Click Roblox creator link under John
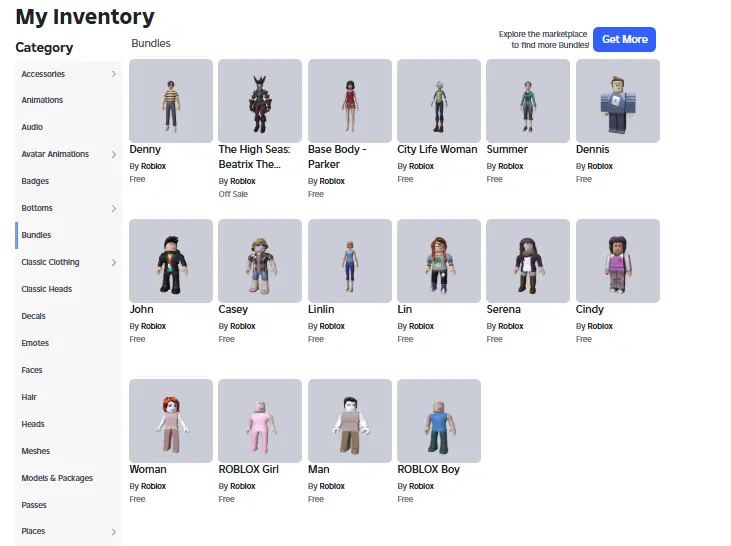731x546 pixels. point(153,326)
